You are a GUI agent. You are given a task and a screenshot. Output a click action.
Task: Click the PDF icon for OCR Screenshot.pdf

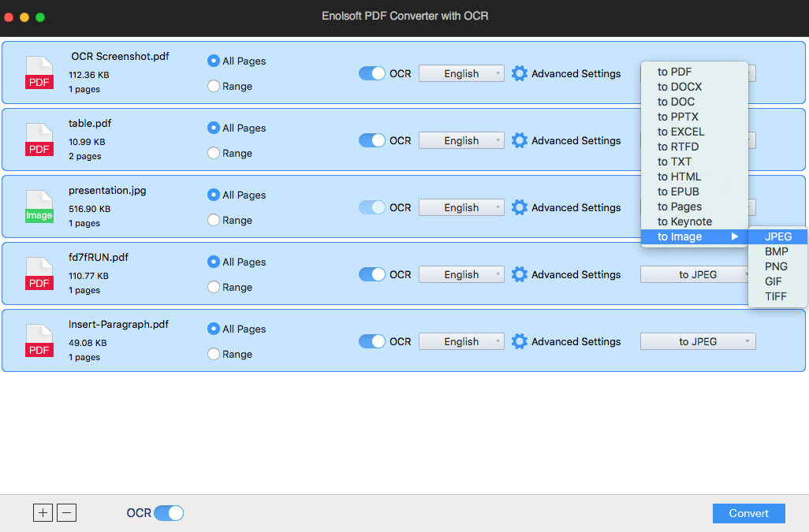39,73
